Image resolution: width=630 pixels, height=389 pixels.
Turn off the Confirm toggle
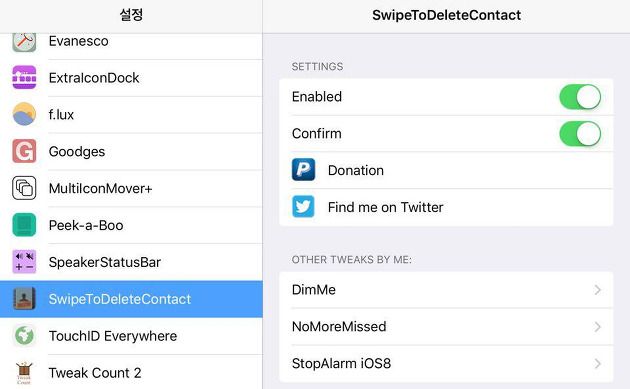[x=580, y=134]
